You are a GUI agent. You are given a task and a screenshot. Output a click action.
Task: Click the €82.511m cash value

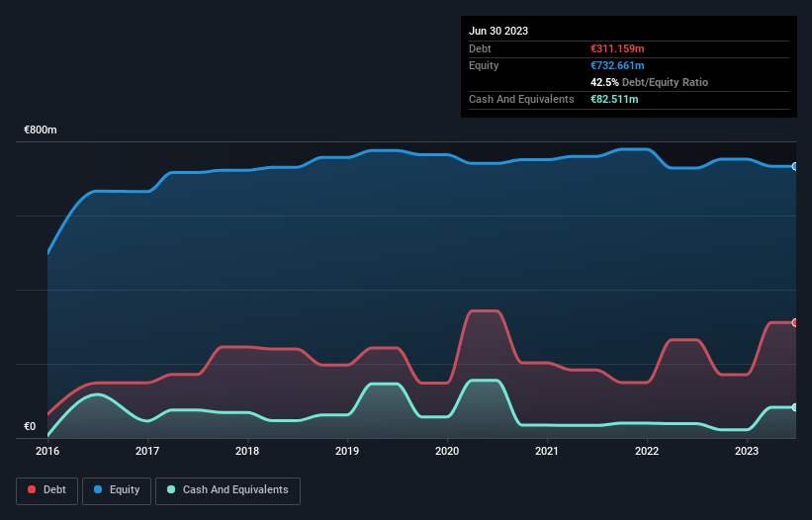click(614, 99)
